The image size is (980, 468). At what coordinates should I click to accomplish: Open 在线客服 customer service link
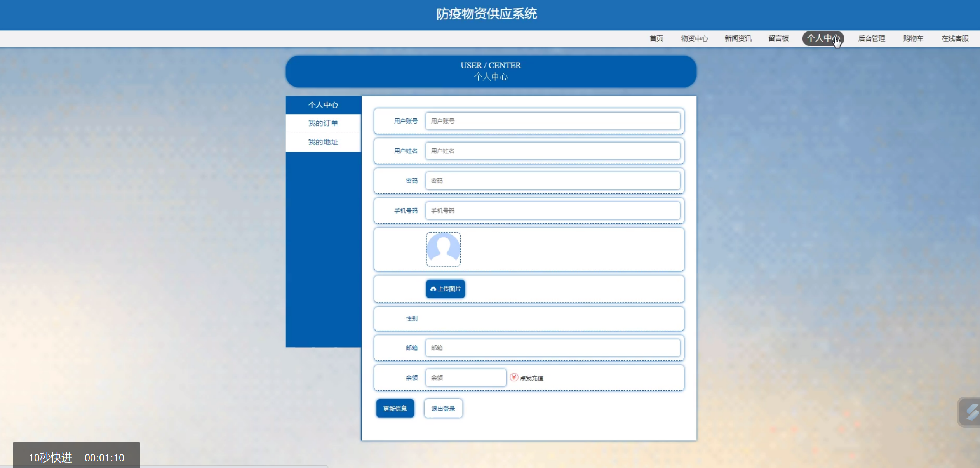[x=955, y=38]
